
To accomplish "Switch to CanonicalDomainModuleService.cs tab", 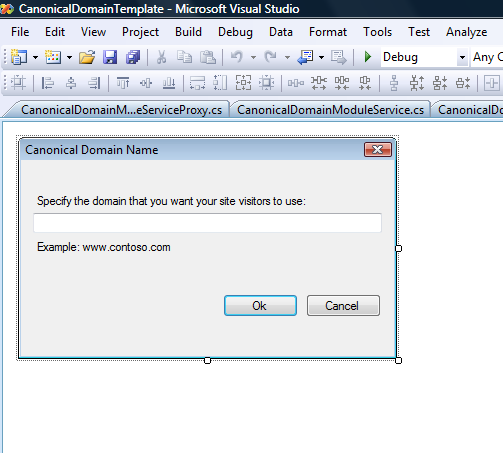I will pos(330,110).
